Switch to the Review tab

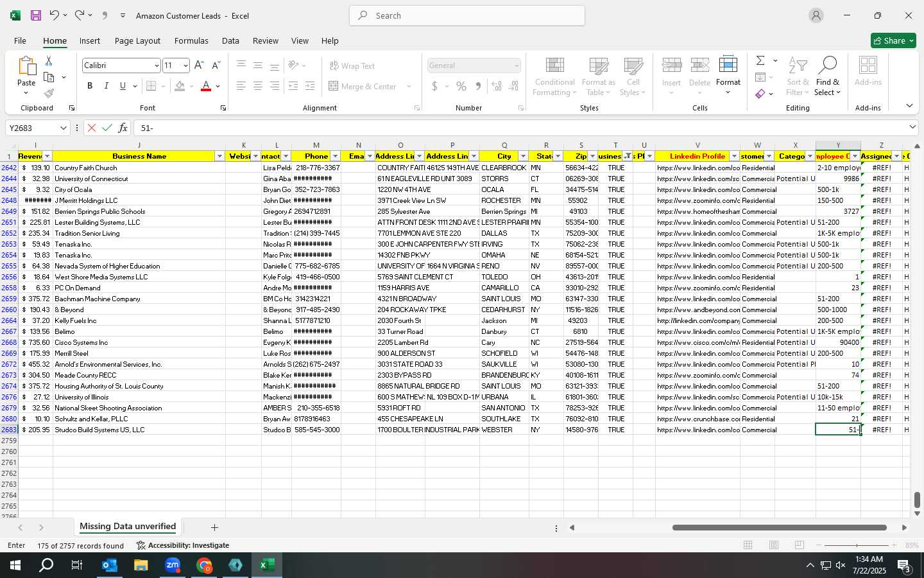pos(265,40)
